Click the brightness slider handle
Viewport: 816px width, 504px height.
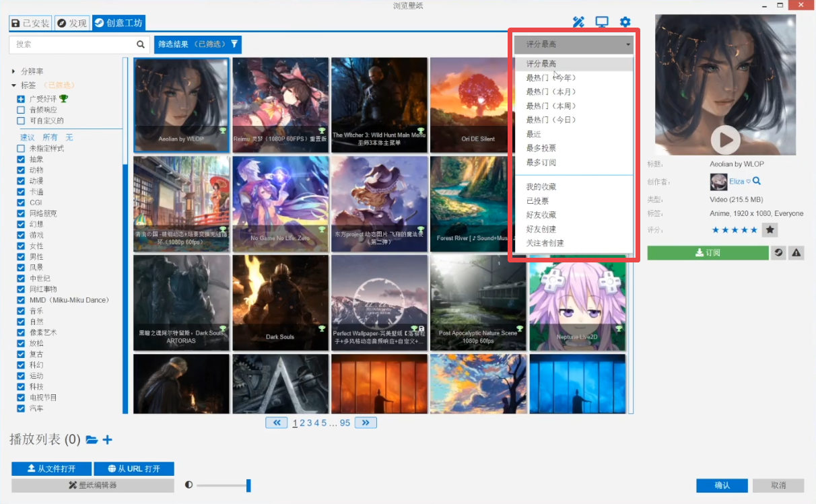248,485
